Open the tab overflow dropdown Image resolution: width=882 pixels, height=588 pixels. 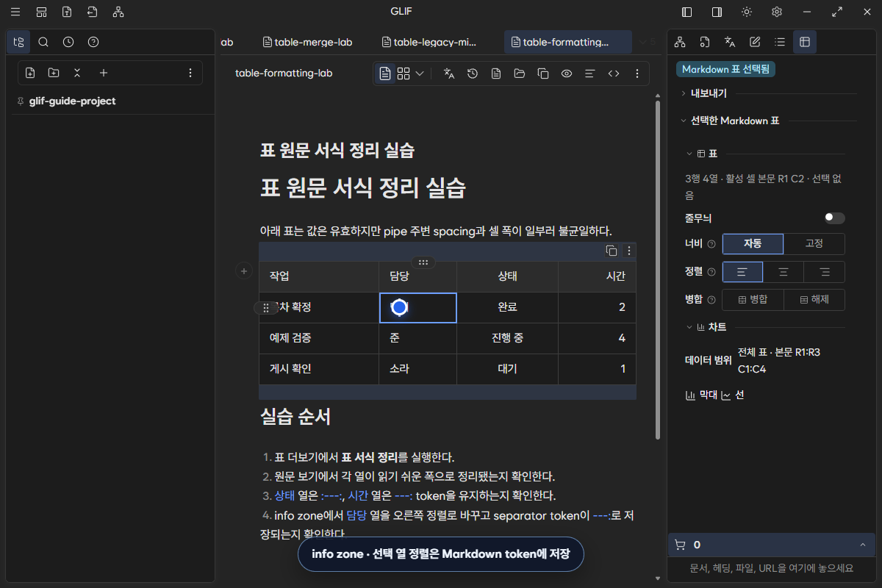(x=647, y=43)
